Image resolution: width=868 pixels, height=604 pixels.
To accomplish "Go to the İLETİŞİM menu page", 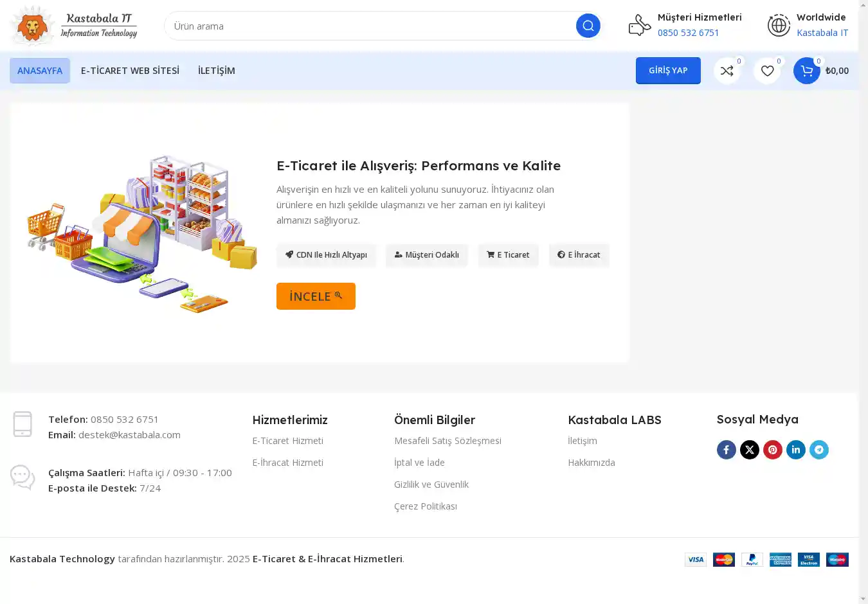I will [x=216, y=71].
